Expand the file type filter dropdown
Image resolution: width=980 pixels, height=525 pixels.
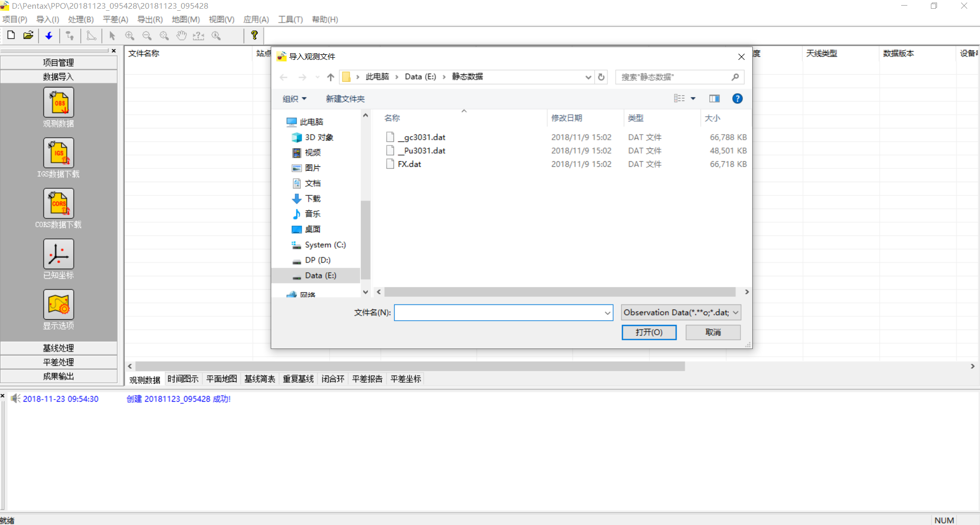(681, 313)
